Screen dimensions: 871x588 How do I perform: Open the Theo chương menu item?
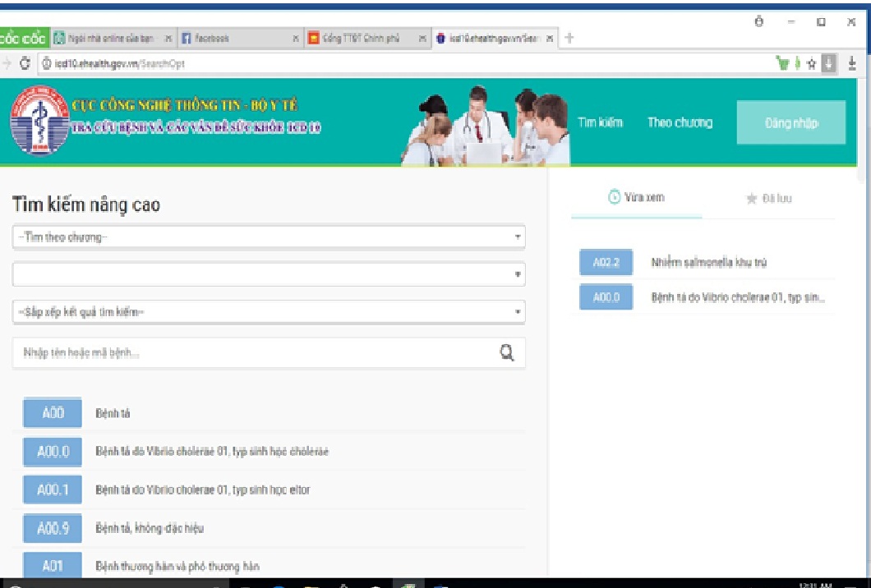tap(680, 122)
